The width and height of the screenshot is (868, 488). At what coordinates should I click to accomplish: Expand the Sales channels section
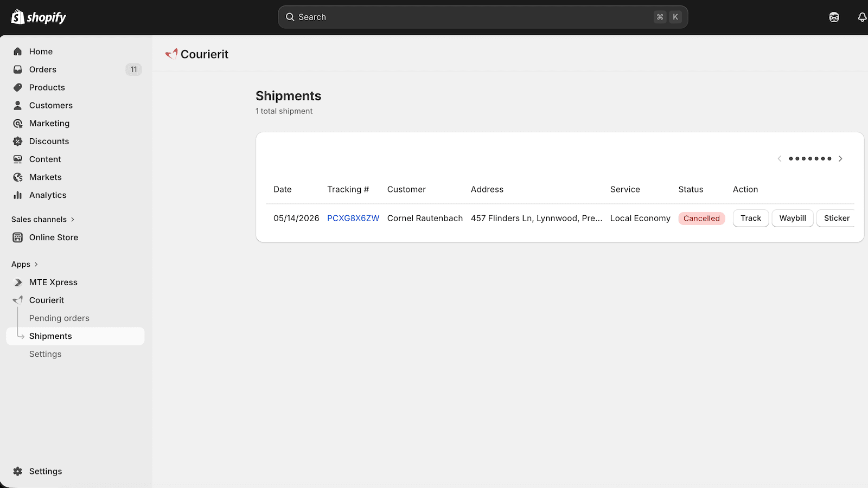point(43,219)
